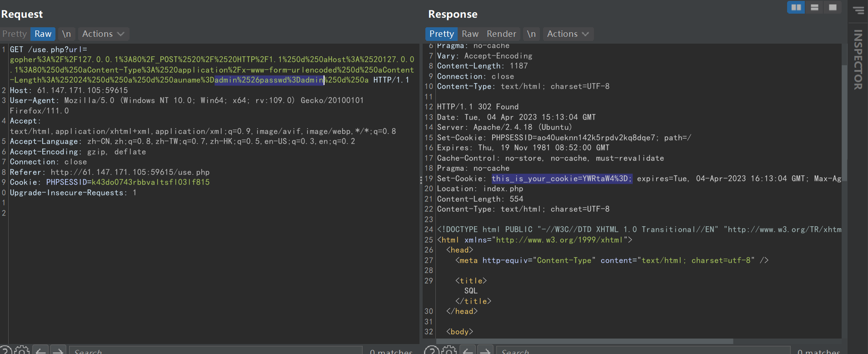Toggle \n non-printable characters in Response
The image size is (868, 354).
pos(531,34)
